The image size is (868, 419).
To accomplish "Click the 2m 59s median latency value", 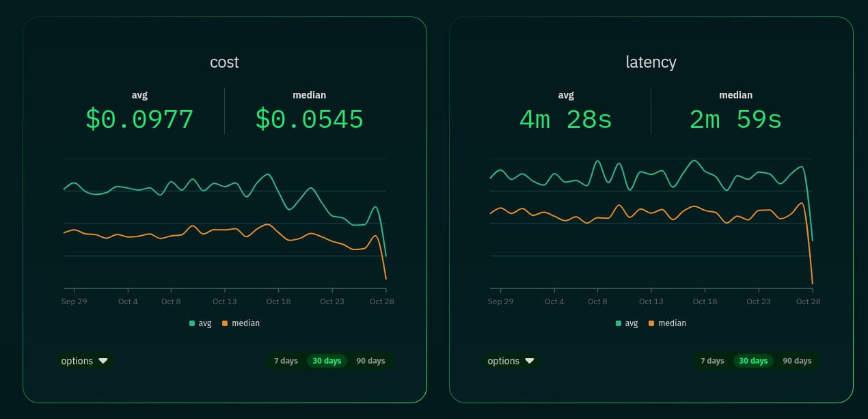I will click(735, 120).
